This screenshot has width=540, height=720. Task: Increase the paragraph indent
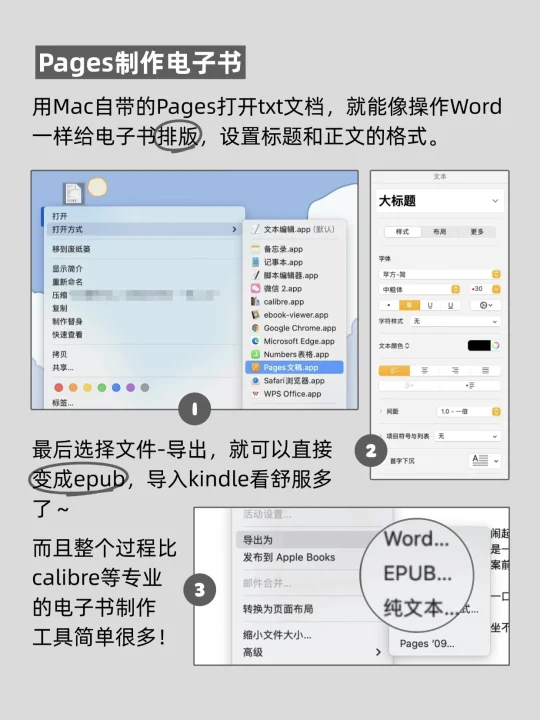point(470,386)
